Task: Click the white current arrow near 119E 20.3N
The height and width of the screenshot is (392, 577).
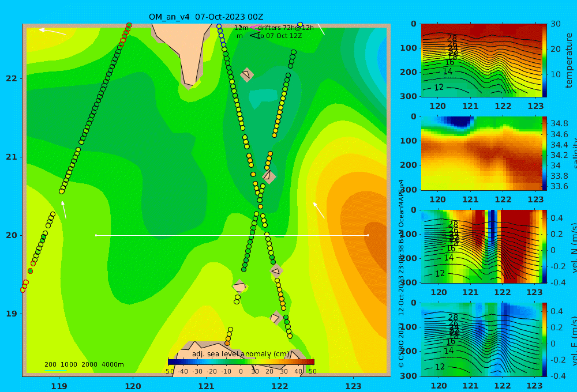Action: click(63, 210)
